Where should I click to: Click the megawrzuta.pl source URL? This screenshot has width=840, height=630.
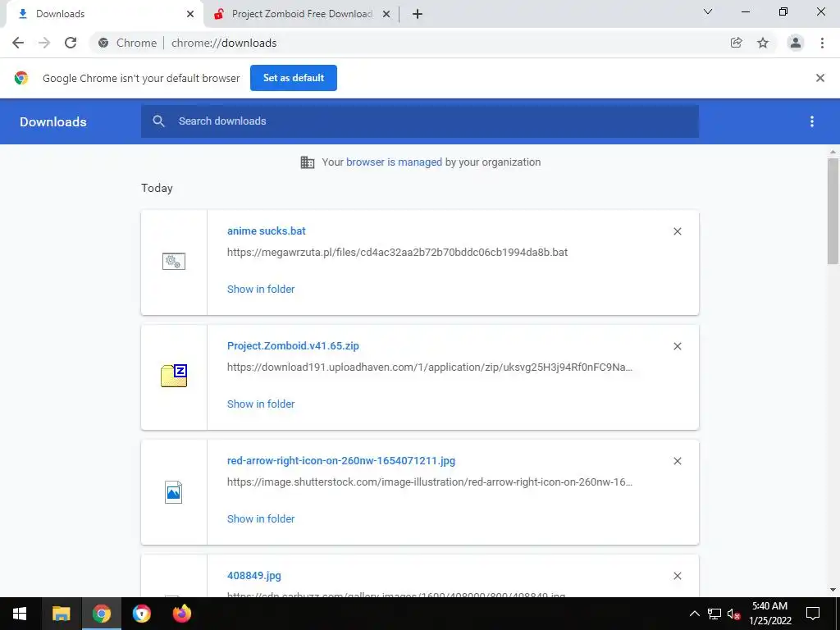(x=398, y=253)
